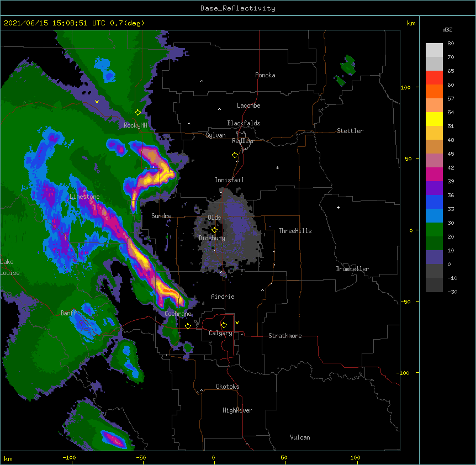Screen dimensions: 476x465
Task: Click the -100 tick on the bottom axis
Action: (69, 457)
